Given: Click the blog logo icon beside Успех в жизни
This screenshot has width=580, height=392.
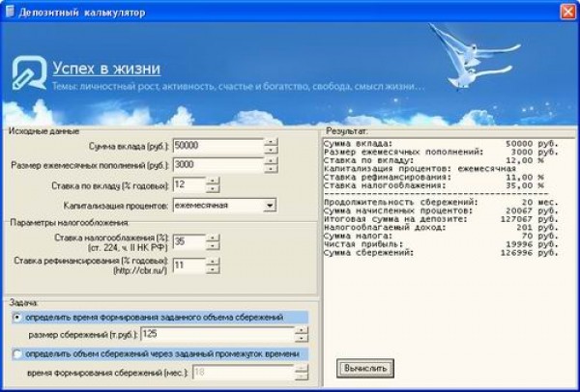Looking at the screenshot, I should (29, 72).
